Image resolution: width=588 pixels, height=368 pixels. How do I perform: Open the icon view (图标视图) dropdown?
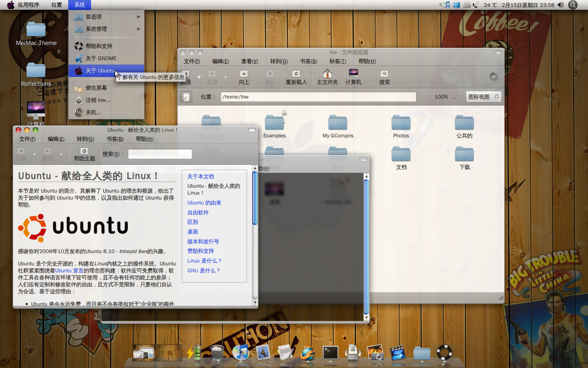click(x=483, y=97)
